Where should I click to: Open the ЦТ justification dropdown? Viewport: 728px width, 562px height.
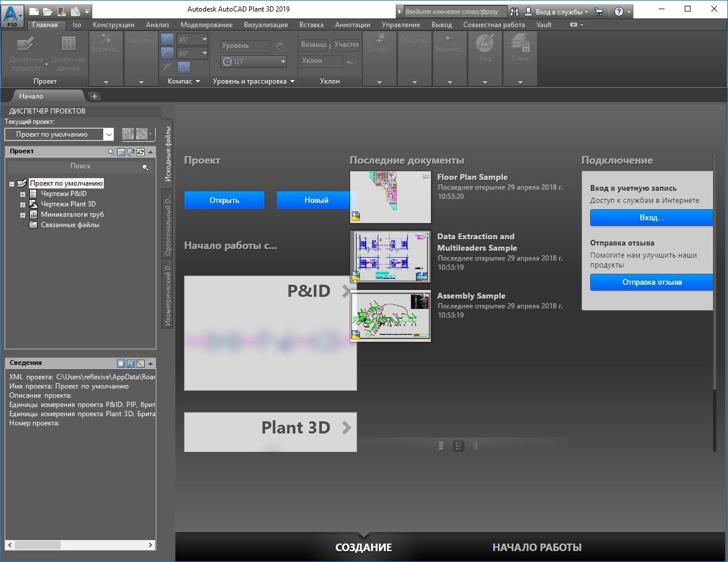click(x=254, y=61)
